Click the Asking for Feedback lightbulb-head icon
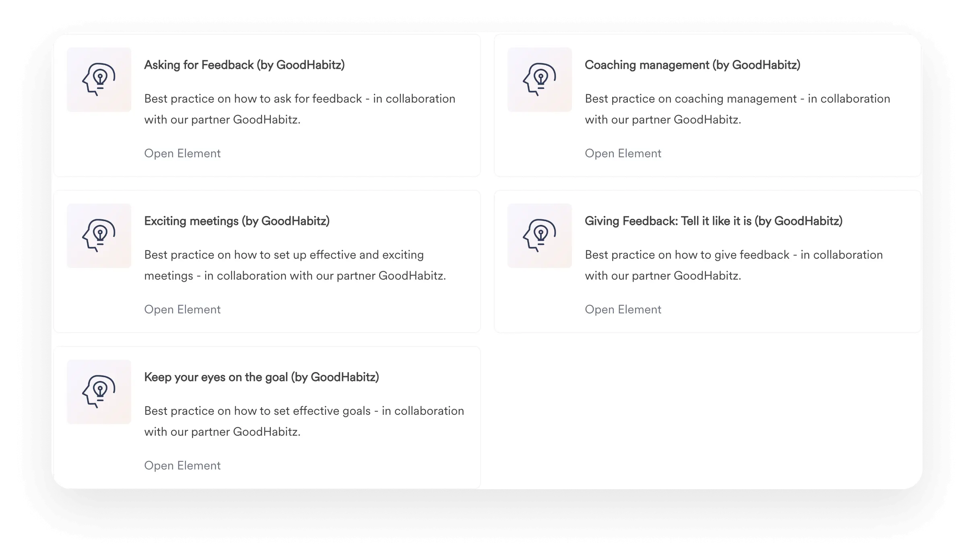This screenshot has height=560, width=974. (x=99, y=80)
